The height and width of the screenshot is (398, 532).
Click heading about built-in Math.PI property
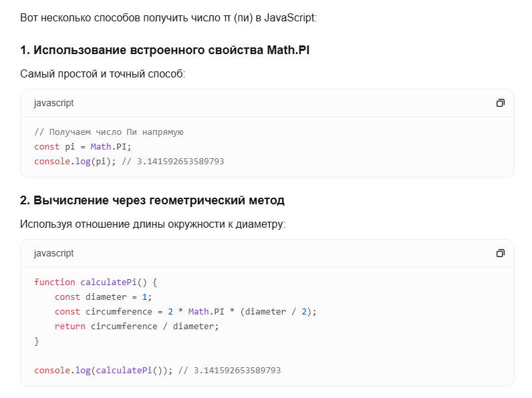click(164, 51)
